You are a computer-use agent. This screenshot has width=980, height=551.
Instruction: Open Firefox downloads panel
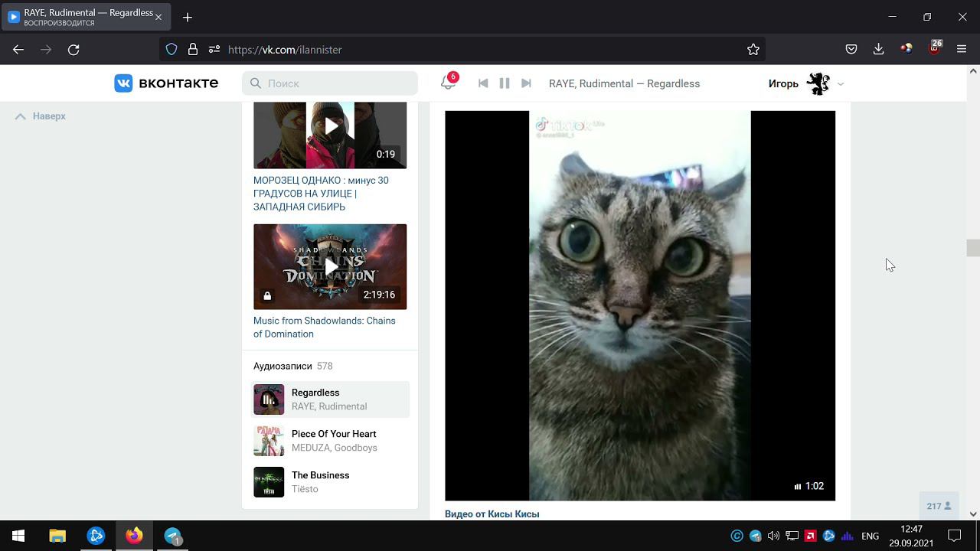coord(878,50)
